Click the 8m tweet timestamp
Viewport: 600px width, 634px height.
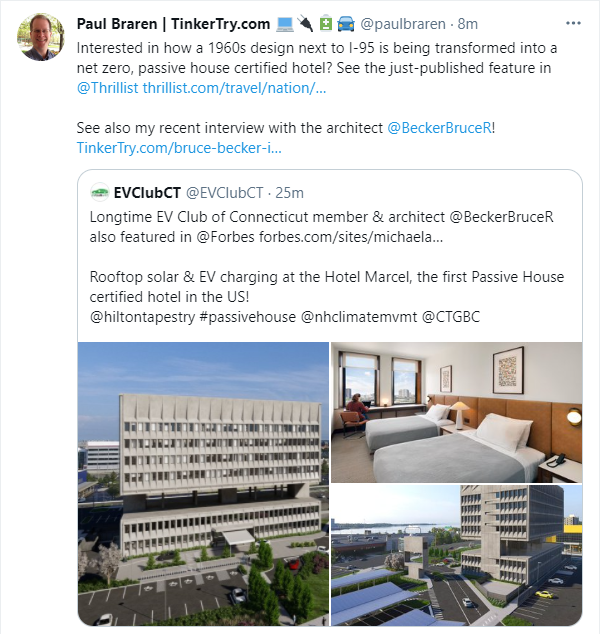pos(467,24)
